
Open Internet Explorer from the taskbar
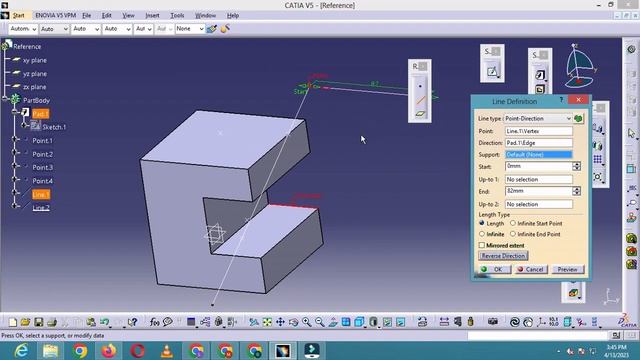pyautogui.click(x=21, y=351)
